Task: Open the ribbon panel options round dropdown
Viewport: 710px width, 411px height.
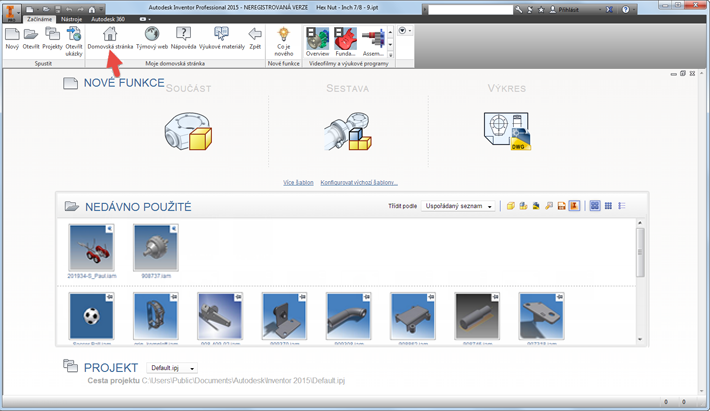Action: coord(404,31)
